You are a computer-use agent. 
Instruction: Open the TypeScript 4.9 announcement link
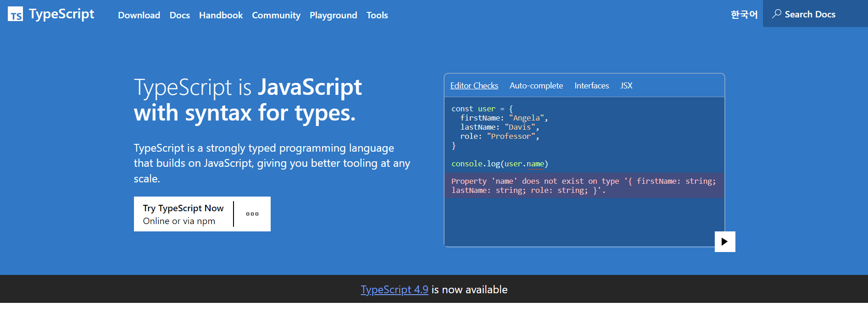click(395, 290)
